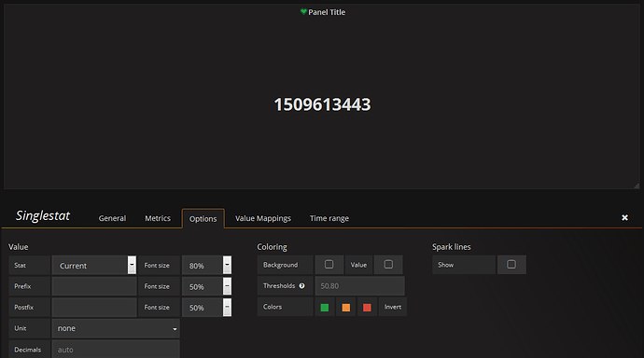Open the Panel Title menu
Screen dimensions: 644x358
(327, 12)
